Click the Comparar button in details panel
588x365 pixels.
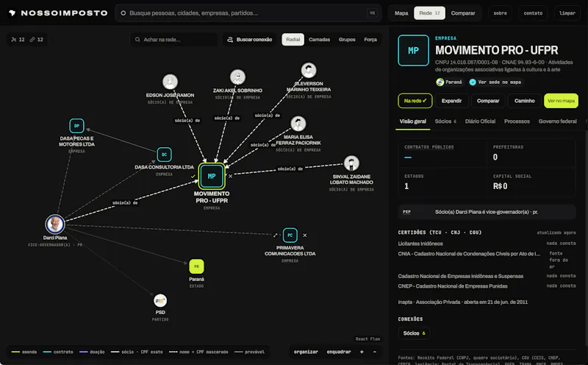[488, 101]
